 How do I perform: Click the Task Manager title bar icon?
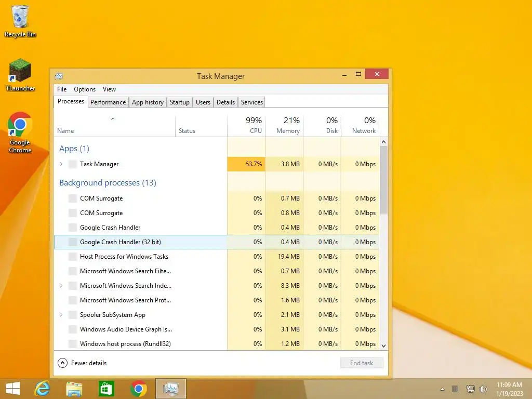click(x=59, y=76)
